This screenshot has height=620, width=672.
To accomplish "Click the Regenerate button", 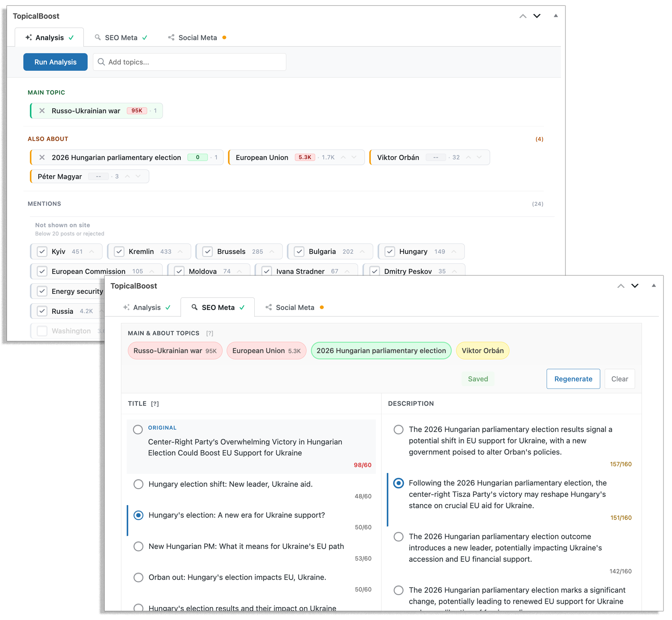I will coord(573,379).
